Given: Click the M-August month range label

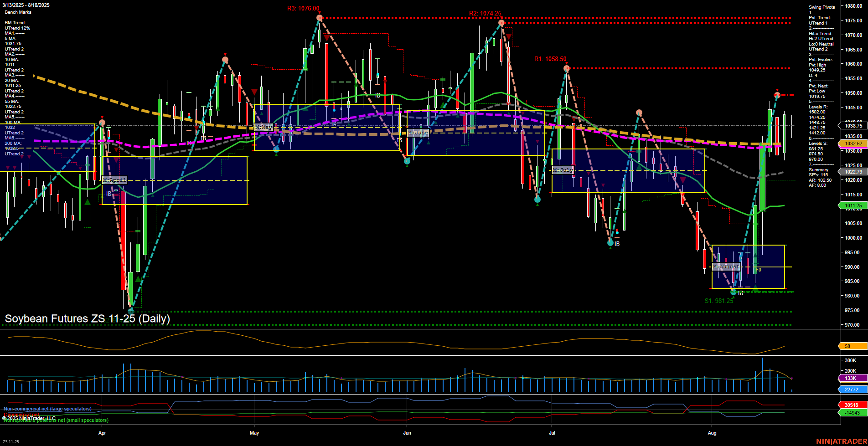Looking at the screenshot, I should 727,267.
